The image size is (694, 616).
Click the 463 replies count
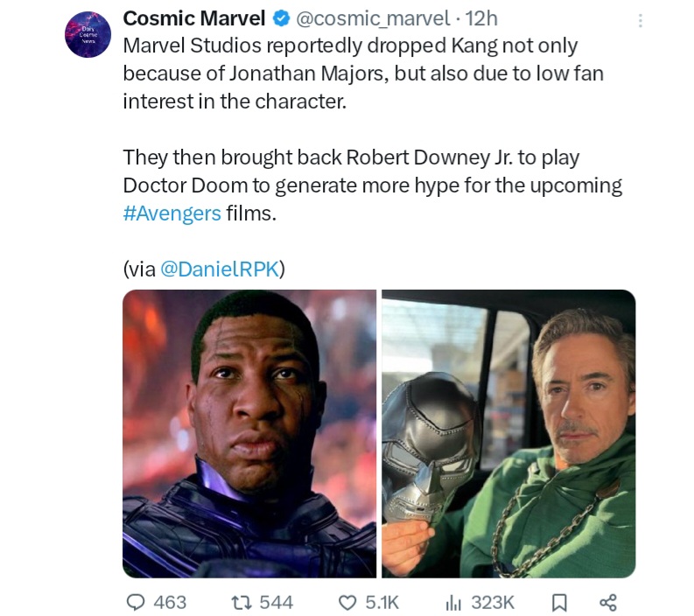(170, 602)
